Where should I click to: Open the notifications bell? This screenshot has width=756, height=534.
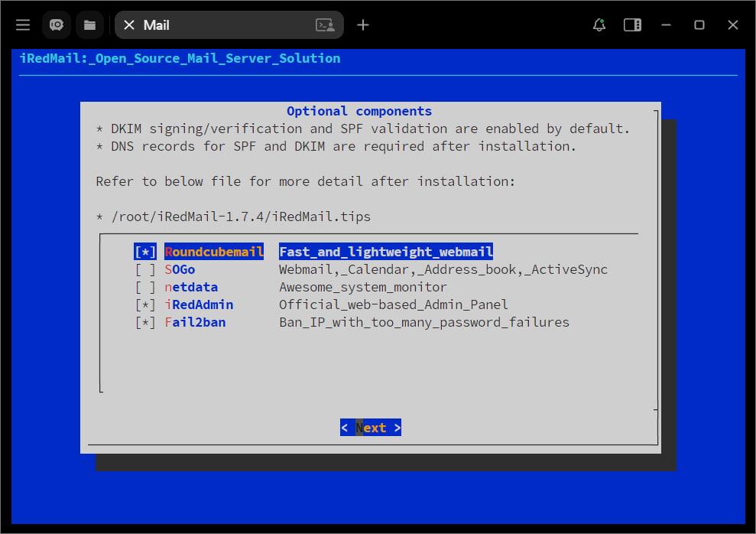599,25
